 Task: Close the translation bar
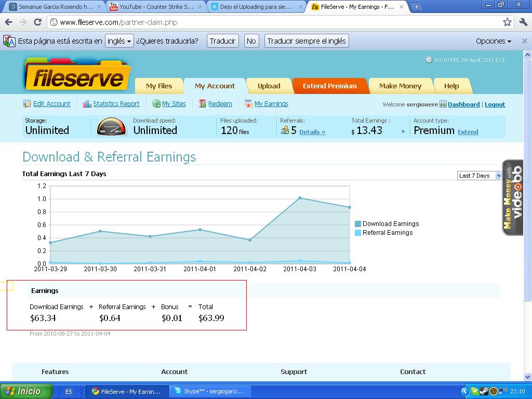525,41
